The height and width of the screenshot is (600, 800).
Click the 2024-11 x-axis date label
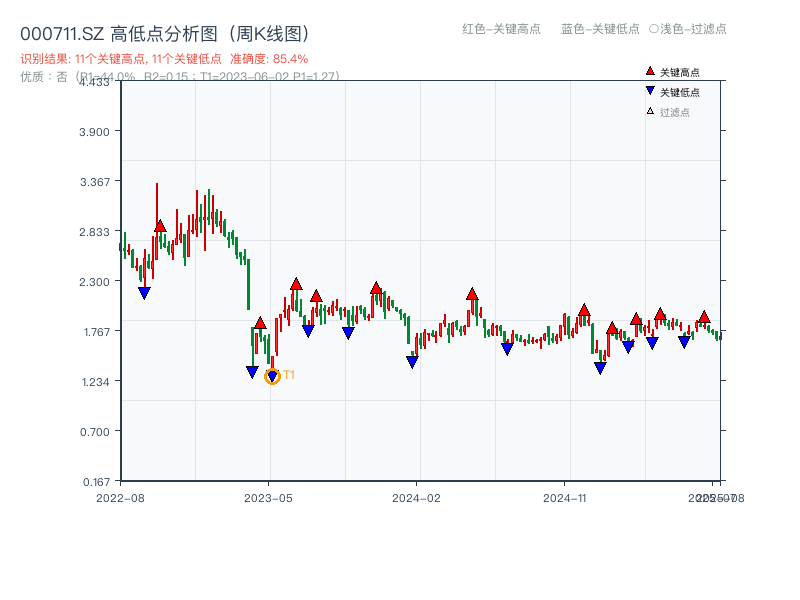(565, 498)
